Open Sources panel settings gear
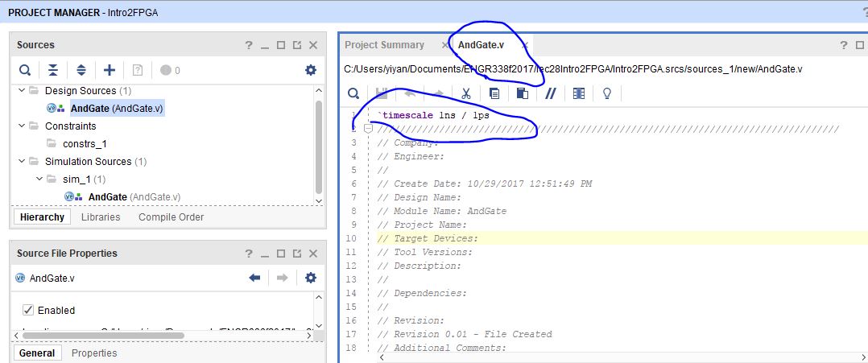This screenshot has height=363, width=868. [x=311, y=70]
